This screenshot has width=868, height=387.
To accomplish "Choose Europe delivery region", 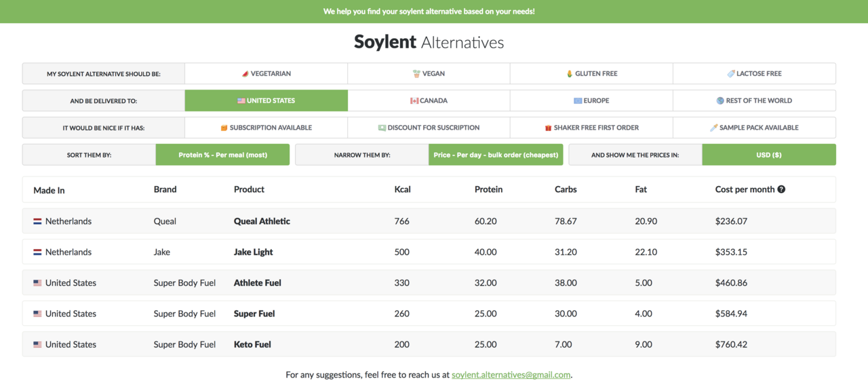I will click(x=591, y=100).
